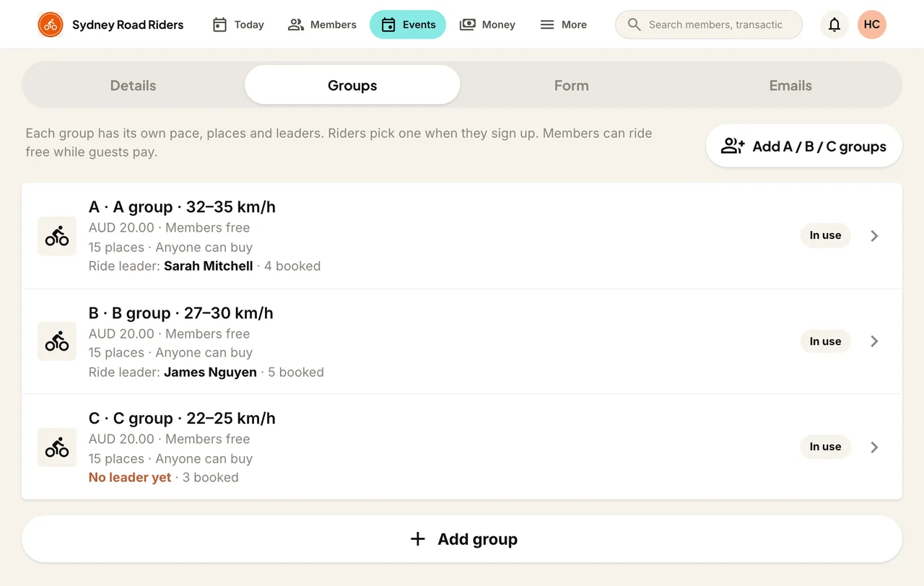Click the 3 booked count text
924x586 pixels.
coord(211,478)
